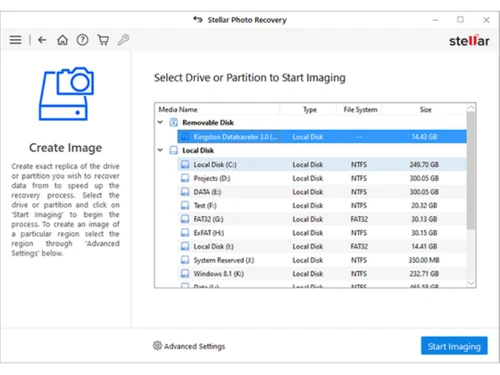Click the drive icon for DATA (E:)
The height and width of the screenshot is (375, 500).
pyautogui.click(x=185, y=192)
